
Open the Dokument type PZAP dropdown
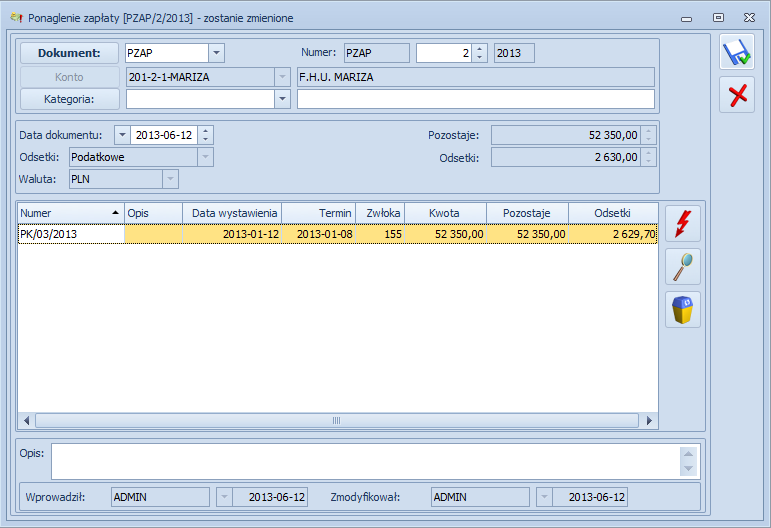pyautogui.click(x=216, y=53)
